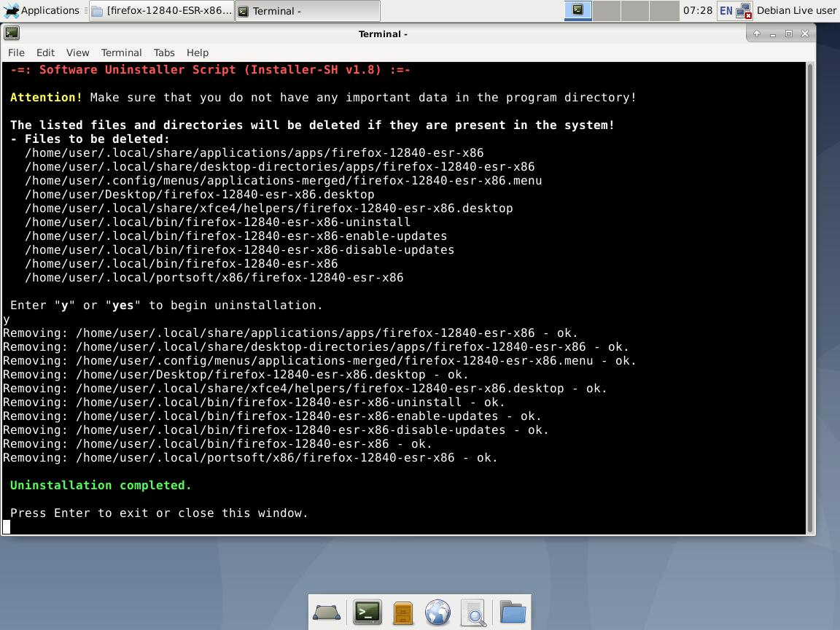This screenshot has width=840, height=630.
Task: Open the Debian Live user menu
Action: tap(796, 10)
